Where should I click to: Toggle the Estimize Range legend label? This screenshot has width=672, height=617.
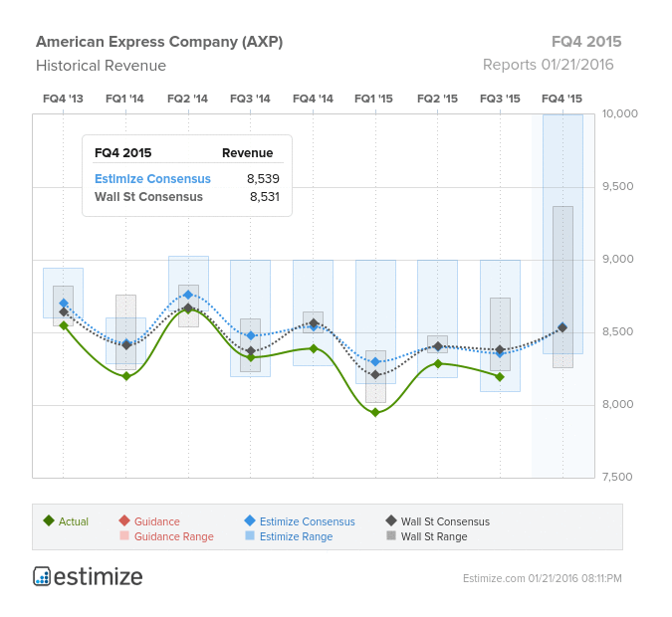pos(296,536)
